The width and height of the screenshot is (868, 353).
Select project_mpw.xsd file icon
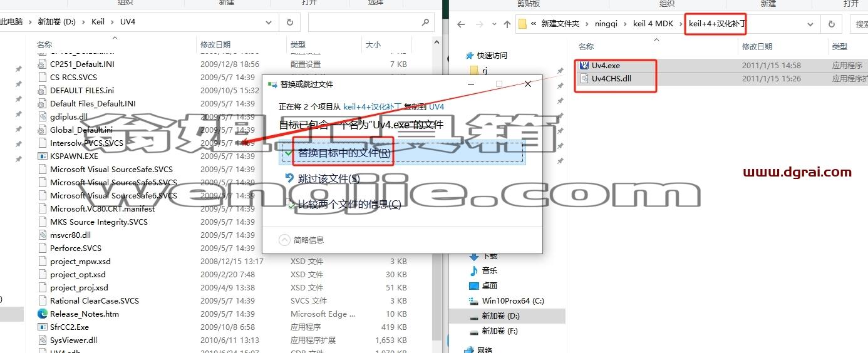[x=42, y=262]
